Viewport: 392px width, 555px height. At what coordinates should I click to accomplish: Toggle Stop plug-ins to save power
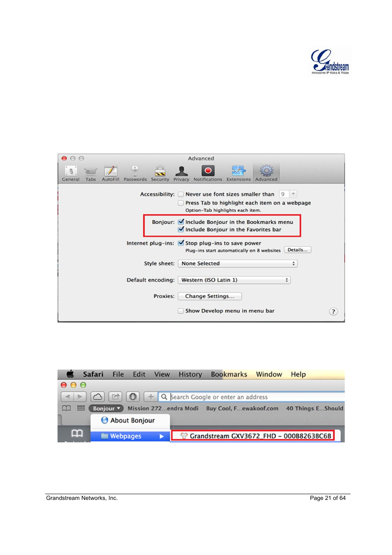pyautogui.click(x=181, y=243)
